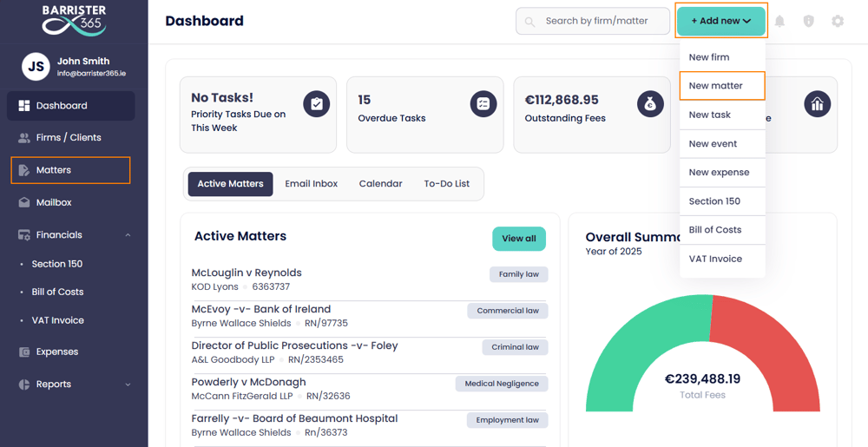The image size is (868, 447).
Task: Click the overdue tasks checklist icon
Action: pyautogui.click(x=483, y=104)
